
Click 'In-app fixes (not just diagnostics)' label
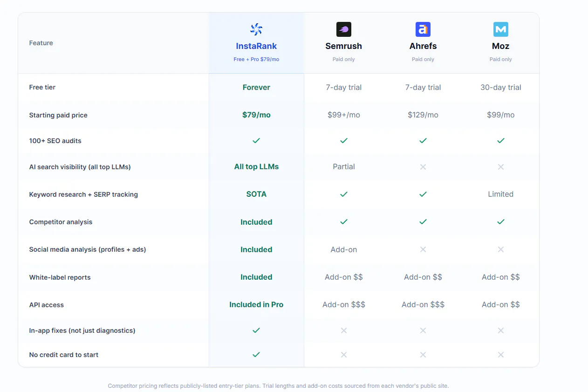(x=82, y=330)
